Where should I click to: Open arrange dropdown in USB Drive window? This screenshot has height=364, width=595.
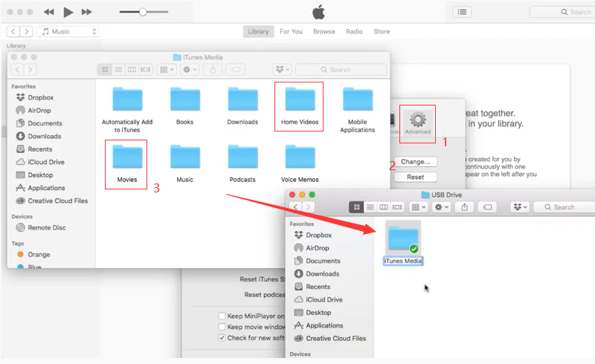[x=419, y=207]
